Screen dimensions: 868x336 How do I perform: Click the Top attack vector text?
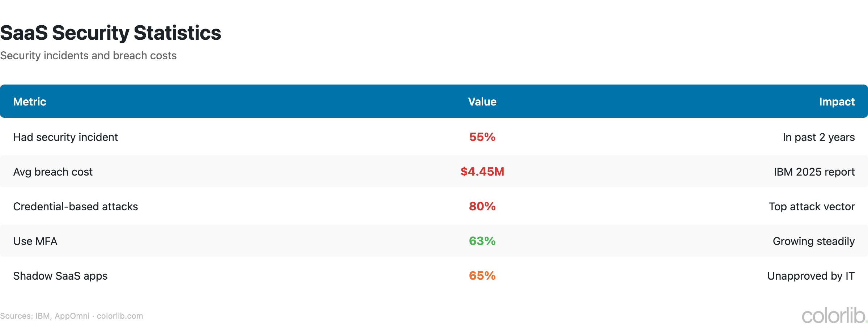click(x=812, y=207)
